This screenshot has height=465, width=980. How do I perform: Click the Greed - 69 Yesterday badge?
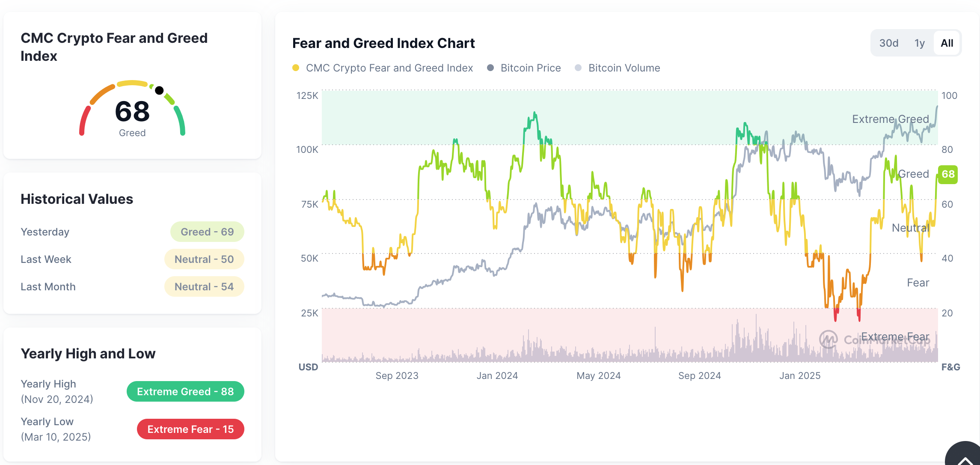(207, 232)
